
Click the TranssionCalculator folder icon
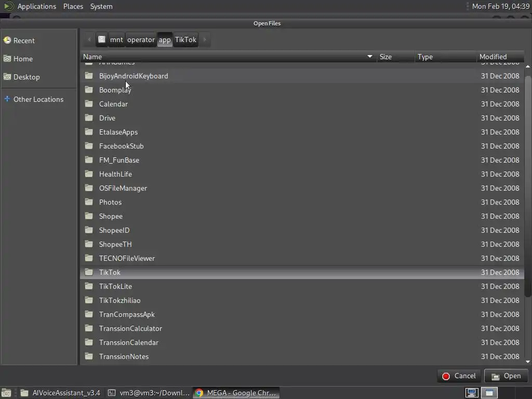point(89,328)
